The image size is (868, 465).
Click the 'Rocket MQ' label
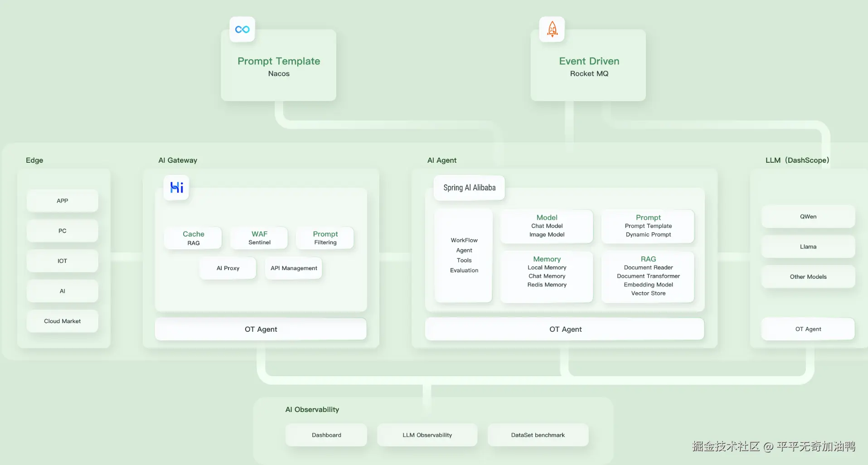coord(589,73)
